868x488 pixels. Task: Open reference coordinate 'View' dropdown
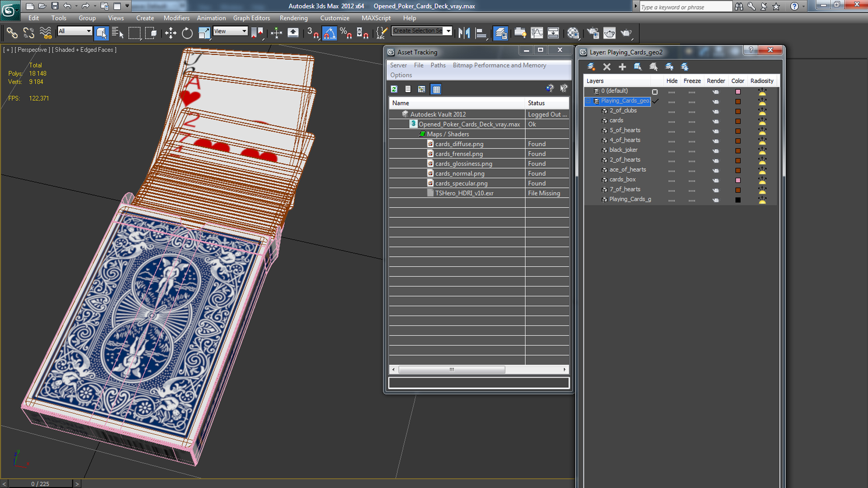230,31
